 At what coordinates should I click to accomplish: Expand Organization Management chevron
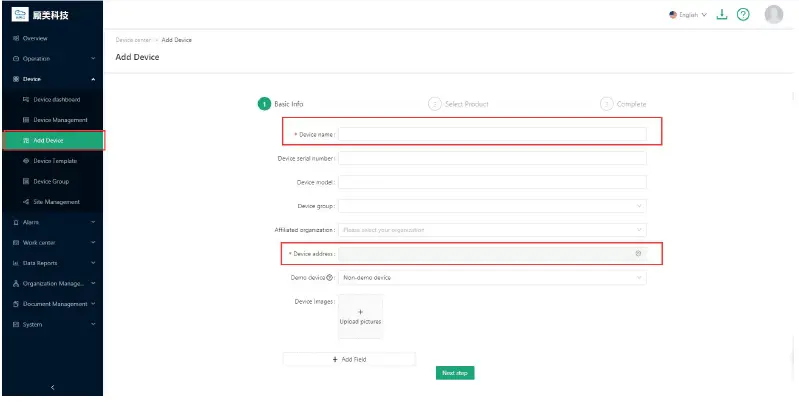tap(93, 283)
